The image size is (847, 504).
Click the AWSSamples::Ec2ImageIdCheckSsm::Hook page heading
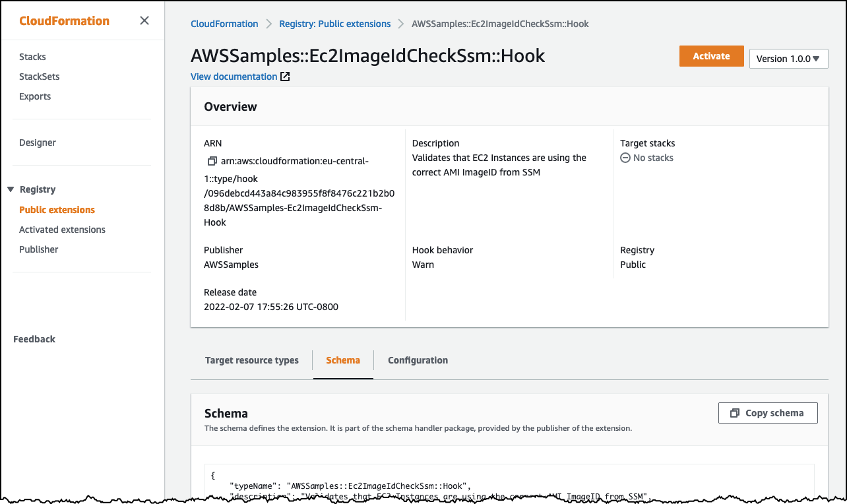pos(368,56)
